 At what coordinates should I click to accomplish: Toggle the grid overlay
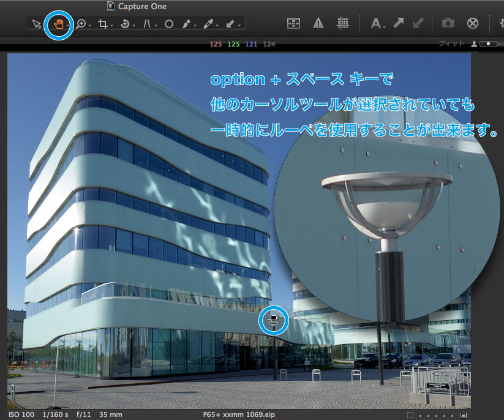(x=343, y=23)
